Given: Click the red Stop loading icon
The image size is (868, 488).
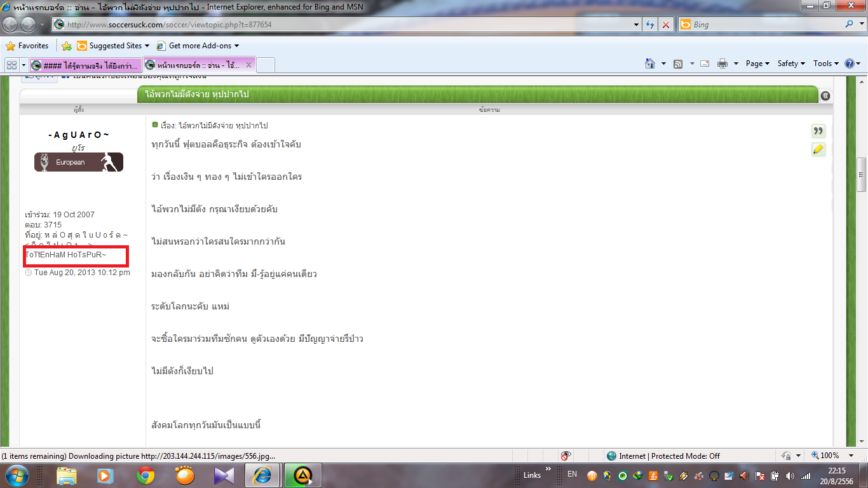Looking at the screenshot, I should point(665,25).
